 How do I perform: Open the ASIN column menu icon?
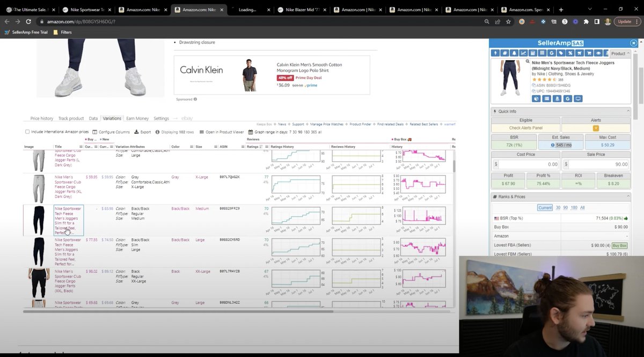[x=243, y=147]
